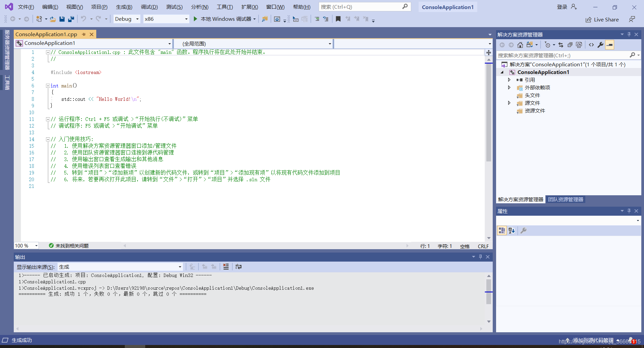Screen dimensions: 644x348
Task: Close the ConsoleApplication1.cpp tab
Action: tap(92, 34)
